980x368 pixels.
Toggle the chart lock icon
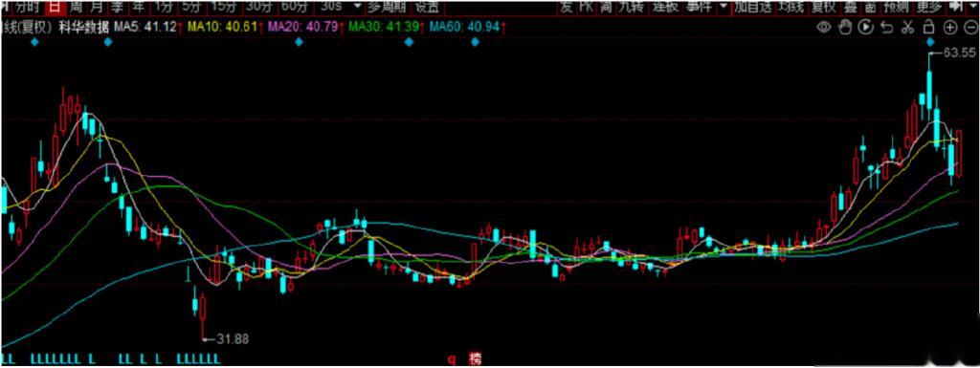point(928,26)
